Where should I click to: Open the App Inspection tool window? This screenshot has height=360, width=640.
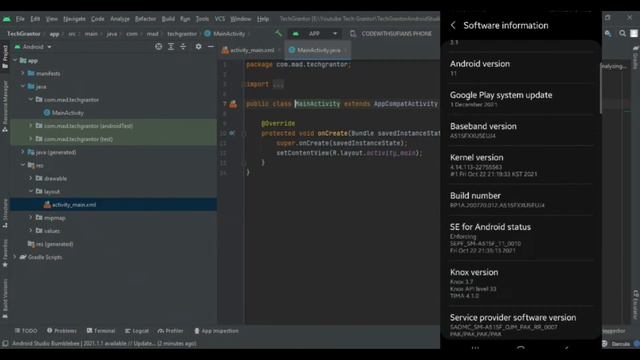point(216,331)
